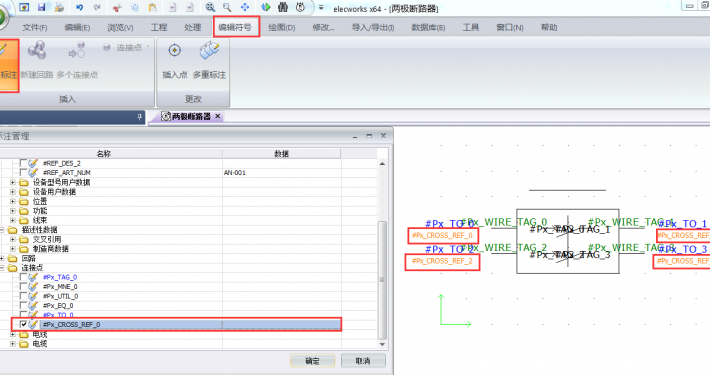This screenshot has height=375, width=710.
Task: Open the 编辑符号 ribbon tab
Action: click(x=236, y=27)
